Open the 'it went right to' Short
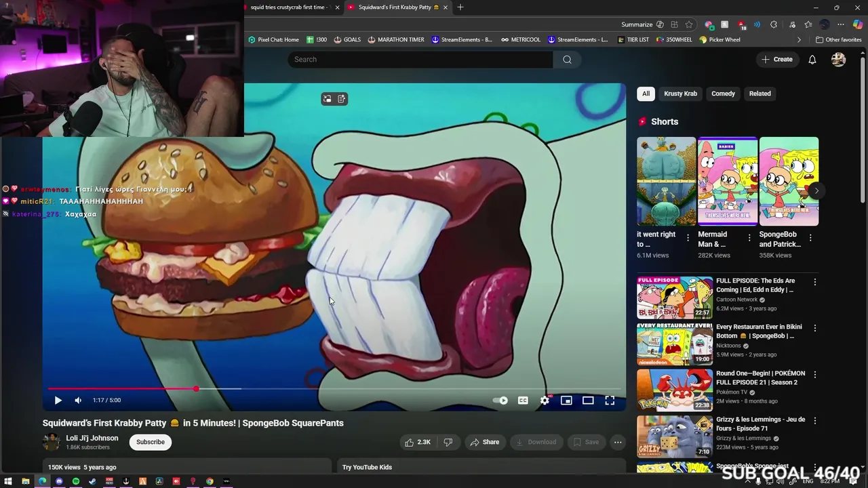The width and height of the screenshot is (868, 488). point(666,181)
